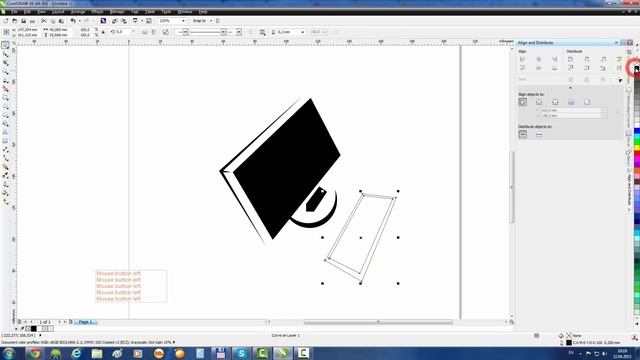640x360 pixels.
Task: Open the line style dropdown
Action: click(223, 32)
